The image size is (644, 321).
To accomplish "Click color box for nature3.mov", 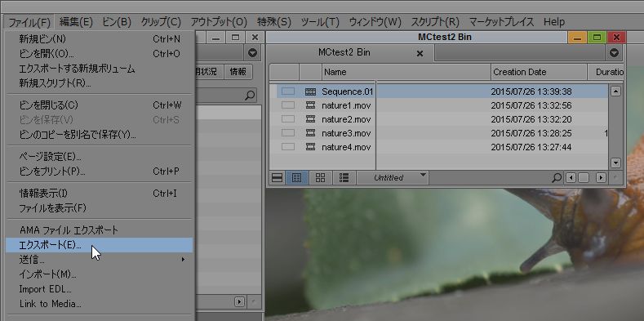I will (288, 133).
